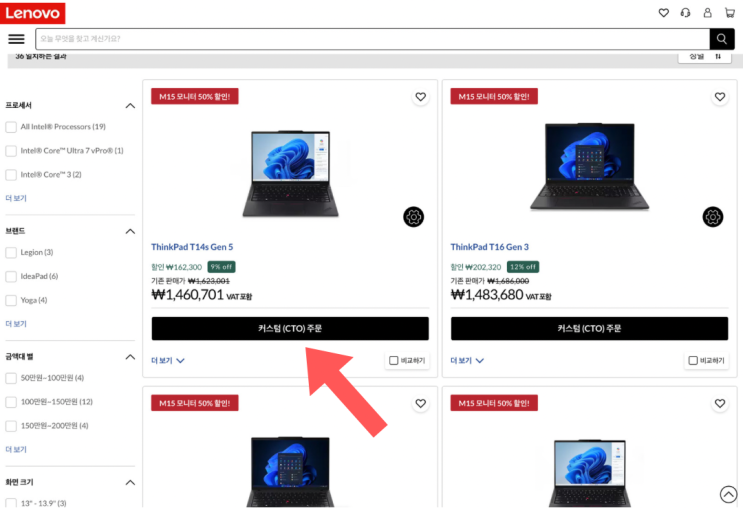Open the hamburger navigation menu

tap(17, 39)
